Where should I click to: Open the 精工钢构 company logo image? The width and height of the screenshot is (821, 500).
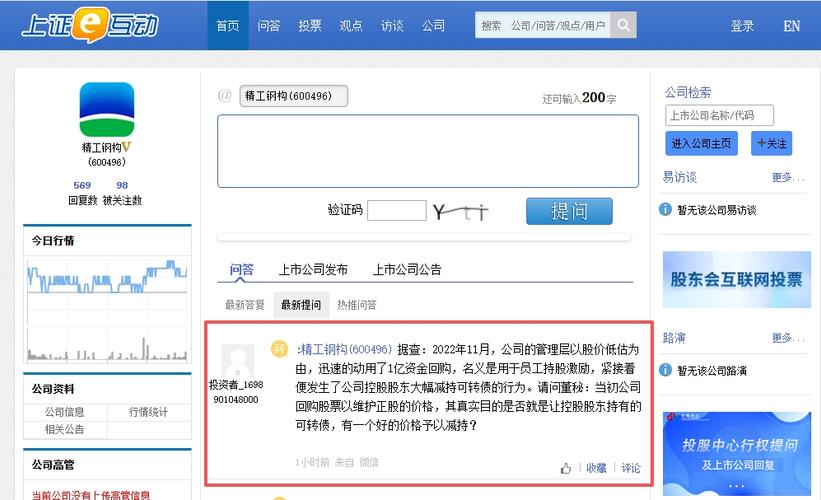[107, 109]
